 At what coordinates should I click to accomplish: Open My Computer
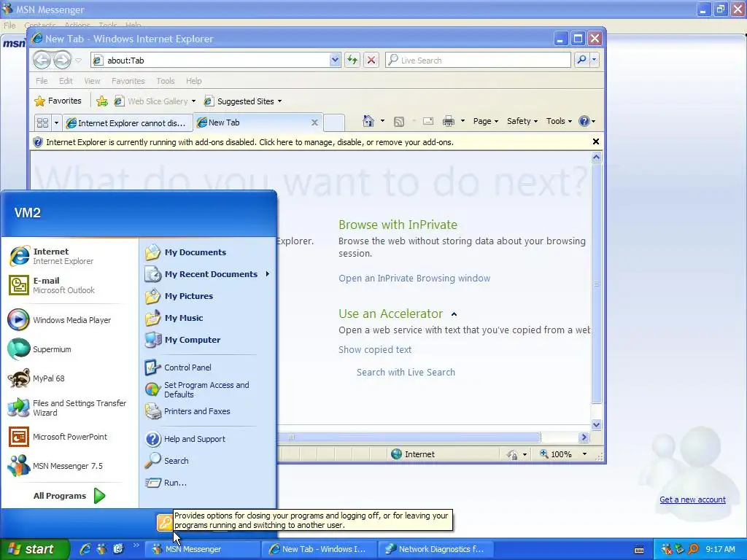[x=183, y=340]
